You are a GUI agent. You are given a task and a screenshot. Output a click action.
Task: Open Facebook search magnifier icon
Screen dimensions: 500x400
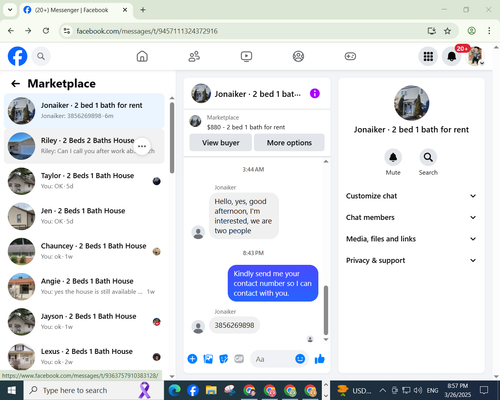click(41, 56)
